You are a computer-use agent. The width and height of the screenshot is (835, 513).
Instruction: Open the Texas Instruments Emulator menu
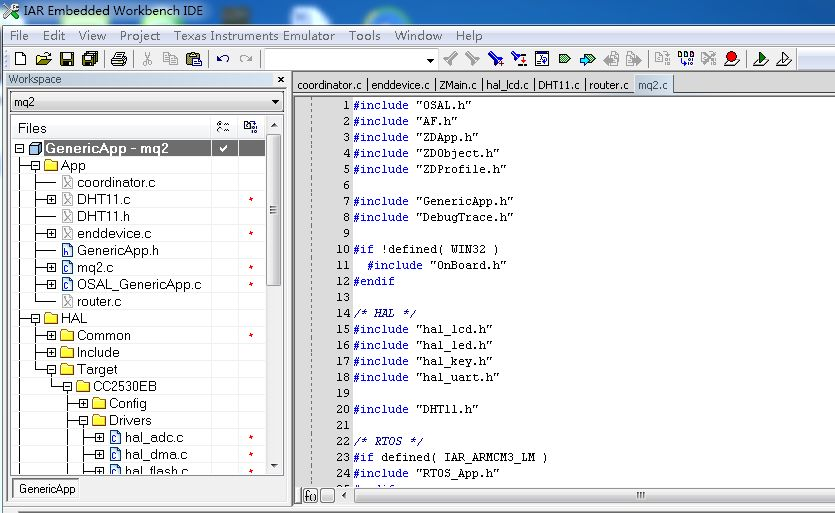click(x=254, y=35)
